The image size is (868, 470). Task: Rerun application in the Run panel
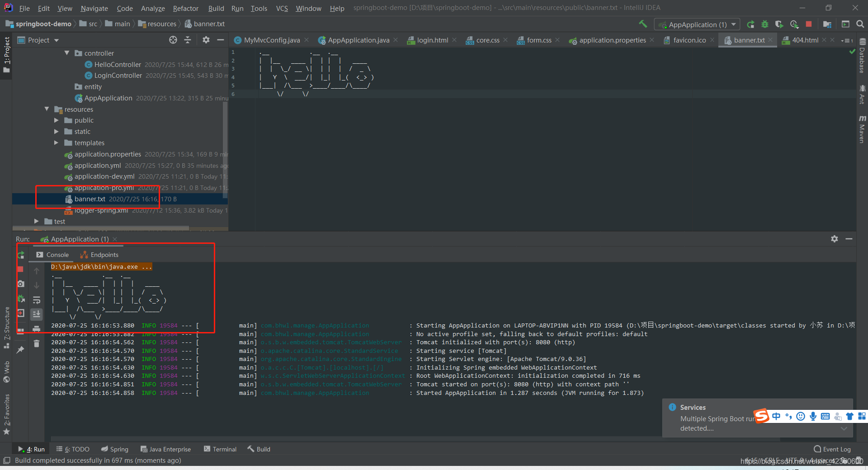coord(21,255)
